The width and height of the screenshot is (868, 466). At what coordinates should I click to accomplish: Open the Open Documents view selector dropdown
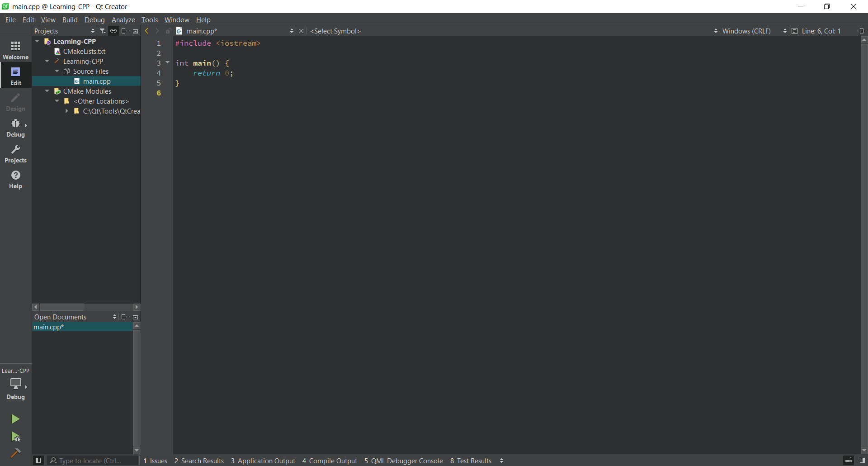click(75, 317)
